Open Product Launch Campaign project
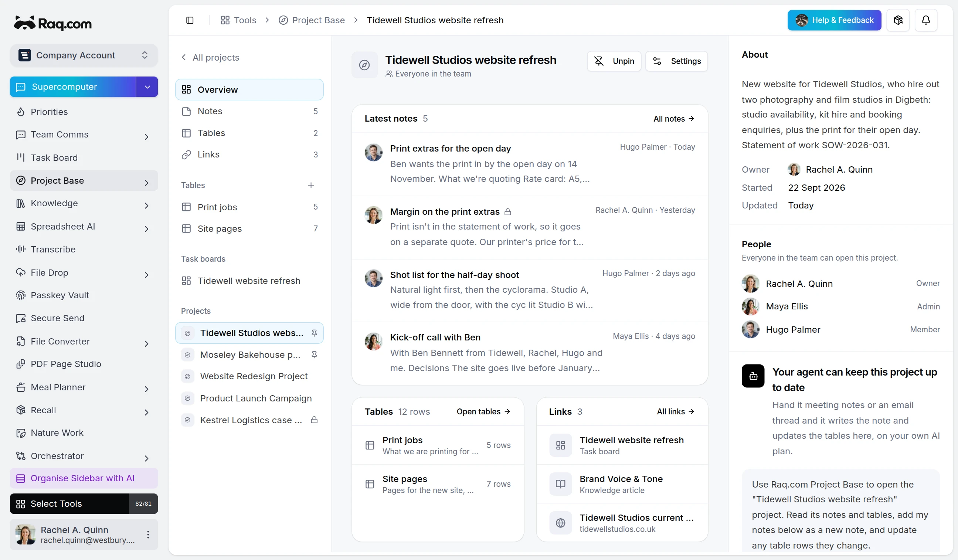The width and height of the screenshot is (958, 560). 249,398
